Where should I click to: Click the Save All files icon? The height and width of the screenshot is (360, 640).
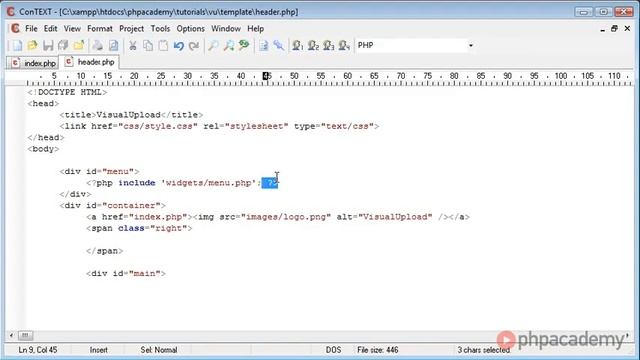(x=63, y=45)
